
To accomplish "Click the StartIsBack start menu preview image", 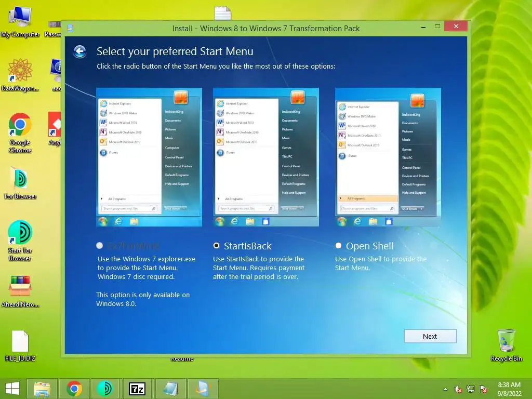I will click(x=265, y=157).
